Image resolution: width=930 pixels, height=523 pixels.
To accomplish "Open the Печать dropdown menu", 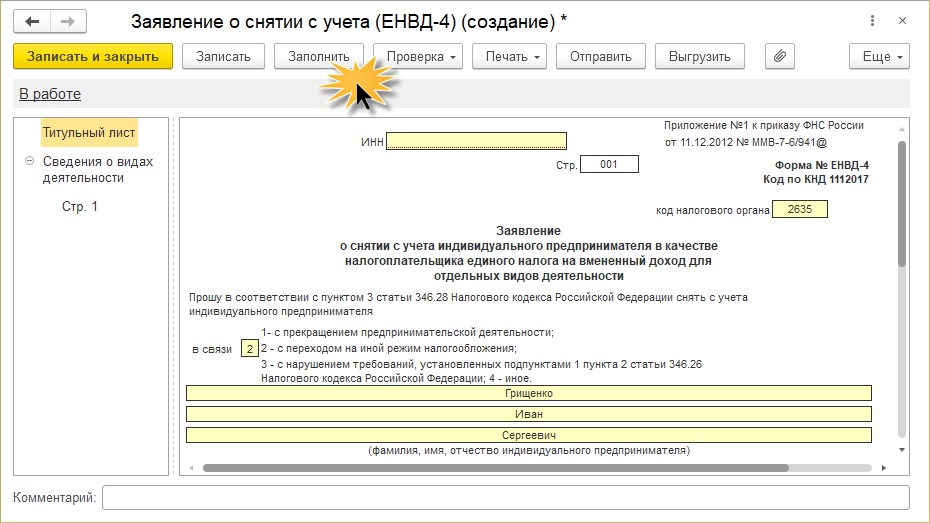I will (x=509, y=56).
